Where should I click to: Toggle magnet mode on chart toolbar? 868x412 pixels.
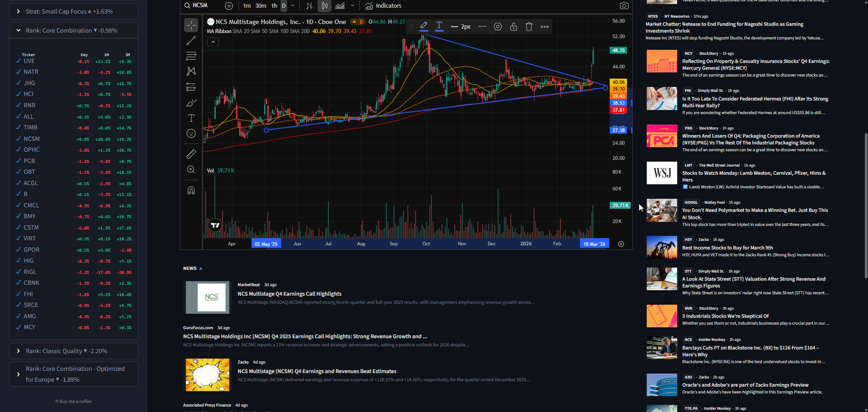click(191, 190)
